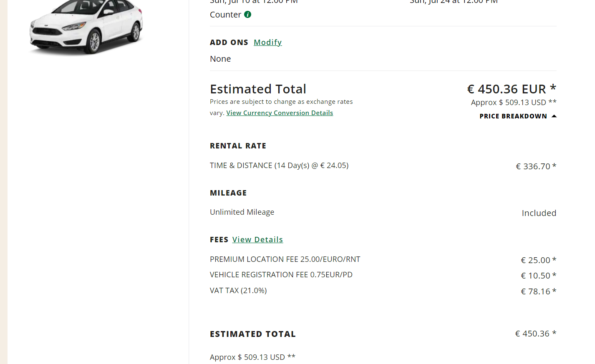
Task: Collapse the Price Breakdown arrow
Action: [x=554, y=116]
